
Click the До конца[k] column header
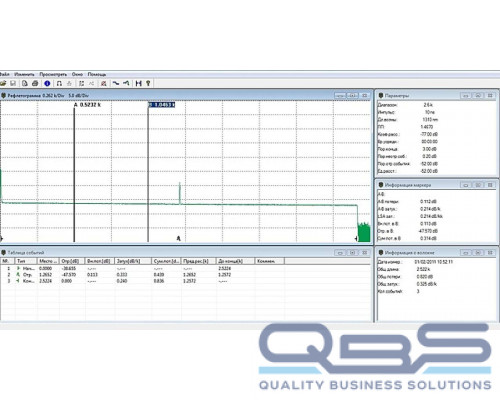[235, 261]
